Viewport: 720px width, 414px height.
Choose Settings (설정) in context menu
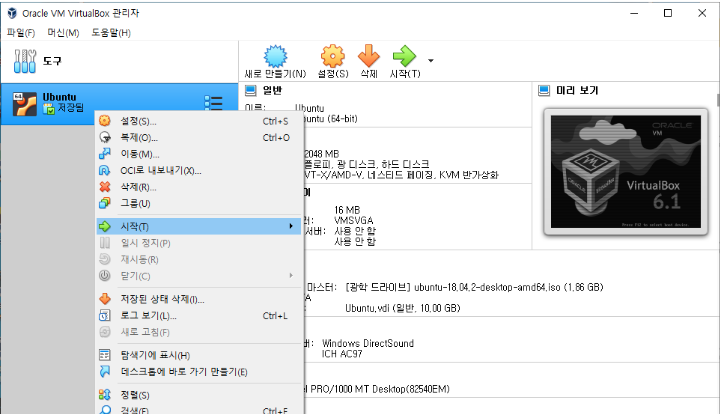point(199,121)
